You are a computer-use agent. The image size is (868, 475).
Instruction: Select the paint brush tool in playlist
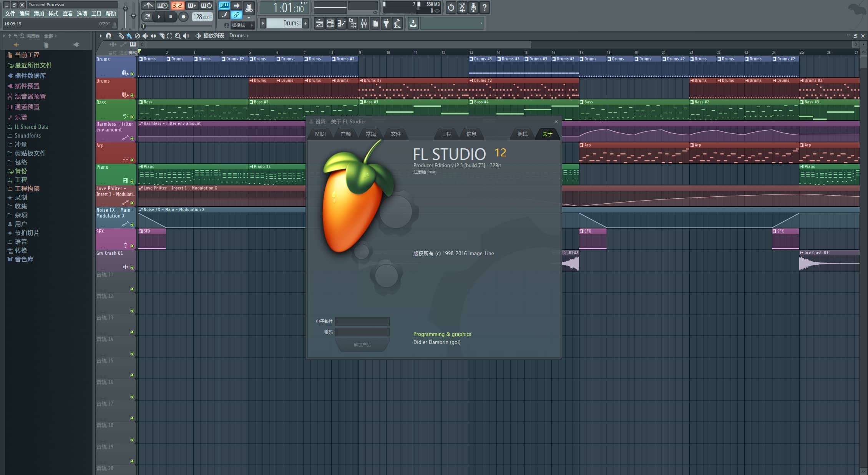129,36
